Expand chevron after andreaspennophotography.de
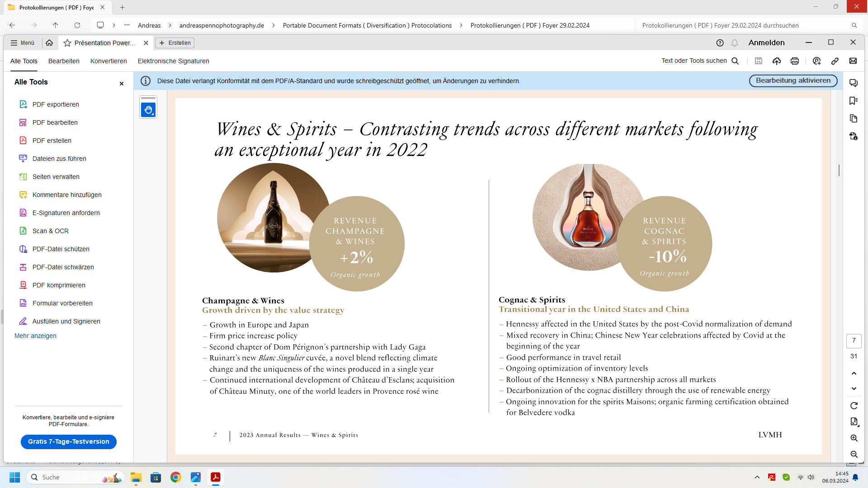868x488 pixels. (x=274, y=25)
